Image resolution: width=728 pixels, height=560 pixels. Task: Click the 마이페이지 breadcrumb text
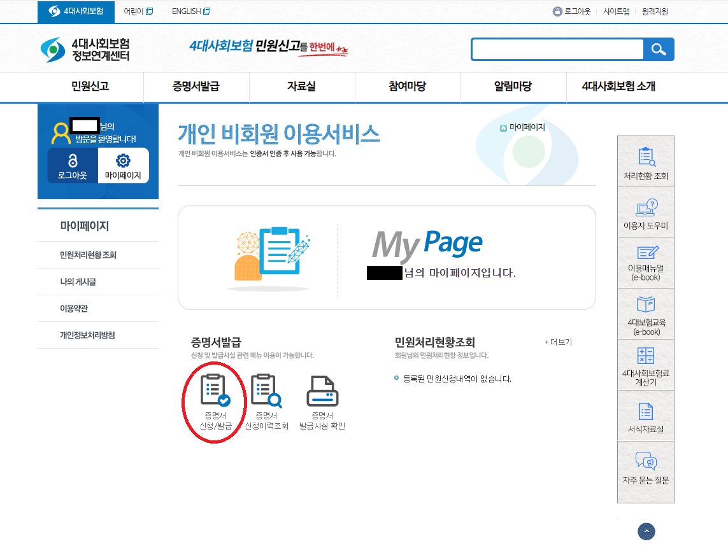tap(527, 127)
